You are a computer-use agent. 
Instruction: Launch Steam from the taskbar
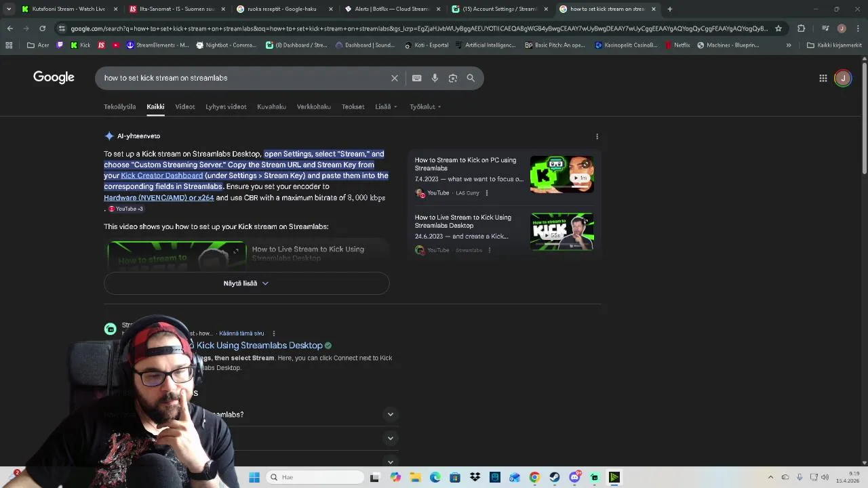(x=555, y=477)
